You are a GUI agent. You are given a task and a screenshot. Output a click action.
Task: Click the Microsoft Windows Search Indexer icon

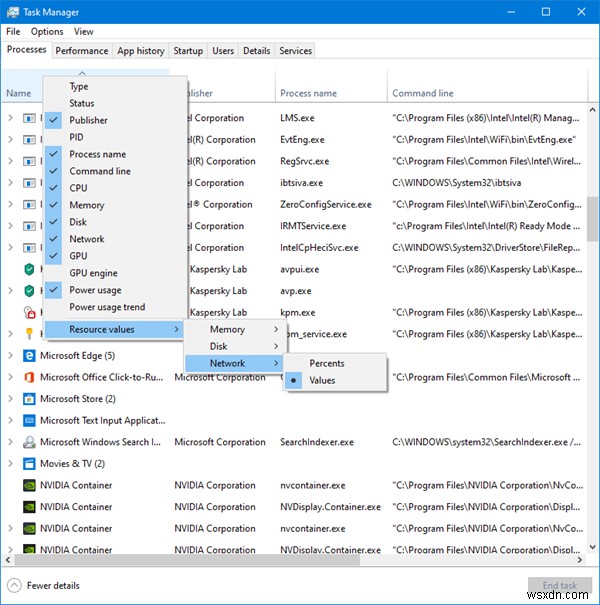(29, 442)
